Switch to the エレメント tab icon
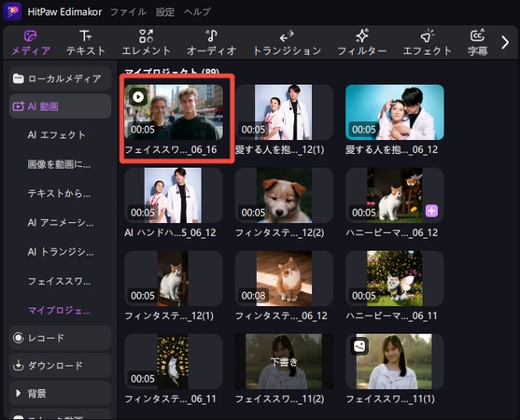 pos(146,35)
